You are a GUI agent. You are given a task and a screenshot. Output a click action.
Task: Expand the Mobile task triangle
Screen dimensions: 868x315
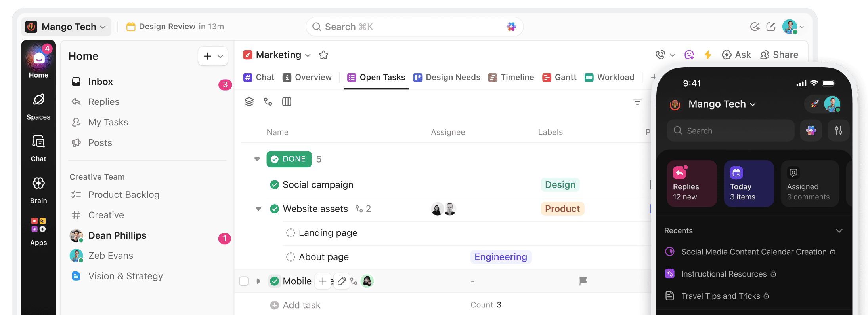258,281
